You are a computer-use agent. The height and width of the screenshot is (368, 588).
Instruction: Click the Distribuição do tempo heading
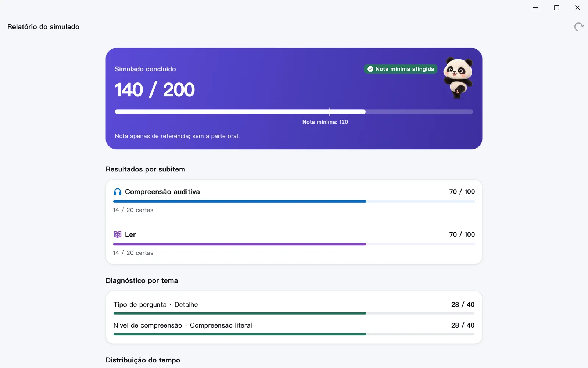pos(143,360)
